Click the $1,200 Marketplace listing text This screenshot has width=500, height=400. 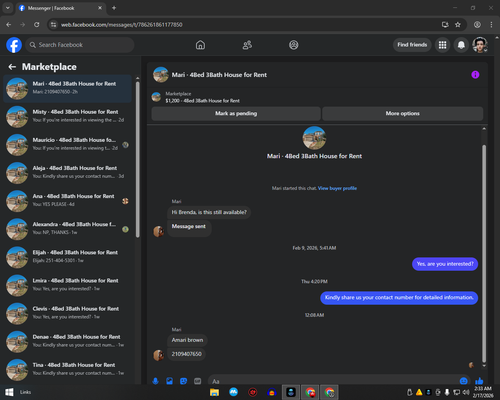tap(203, 101)
